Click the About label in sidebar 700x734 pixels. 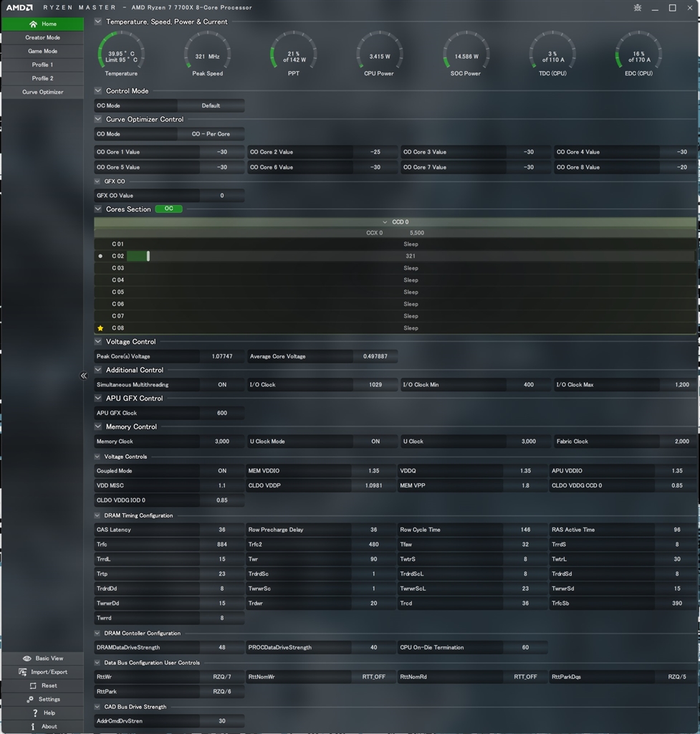[x=49, y=727]
